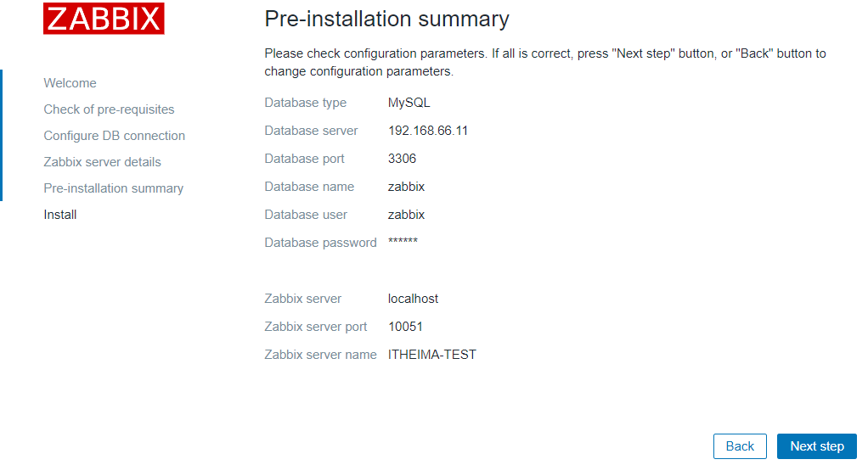Click the masked database password value
Viewport: 868px width, 465px height.
[x=403, y=243]
